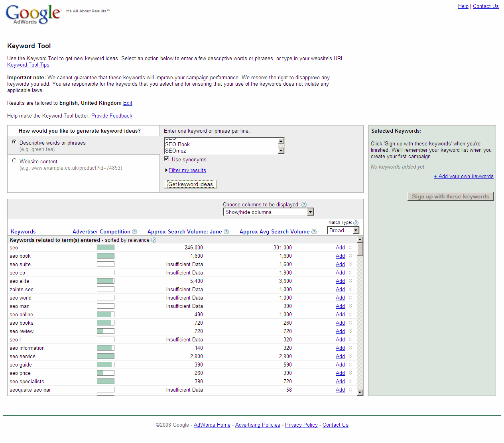
Task: Expand the chevron next to Add for seo
Action: pos(350,247)
